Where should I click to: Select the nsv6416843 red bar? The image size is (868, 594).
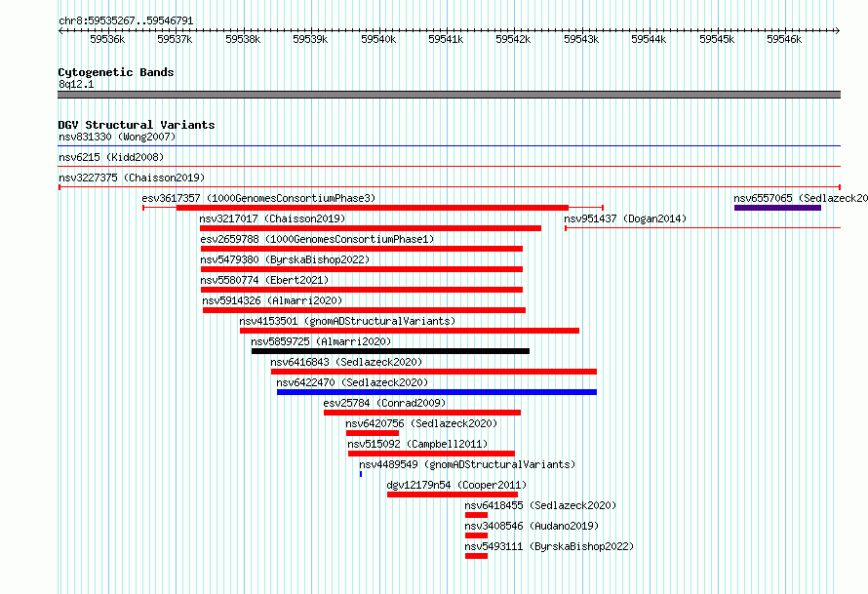[x=434, y=372]
